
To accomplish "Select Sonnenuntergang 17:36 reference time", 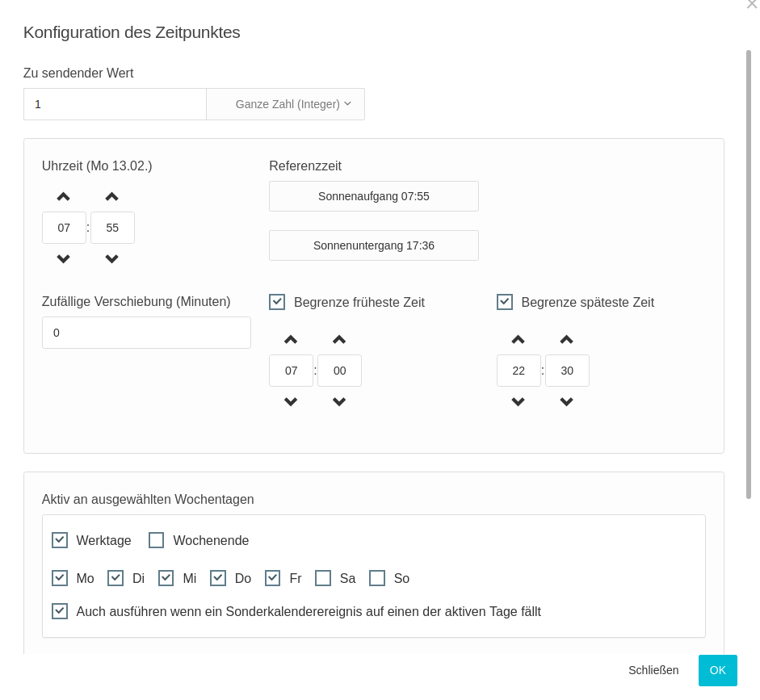I will click(373, 245).
